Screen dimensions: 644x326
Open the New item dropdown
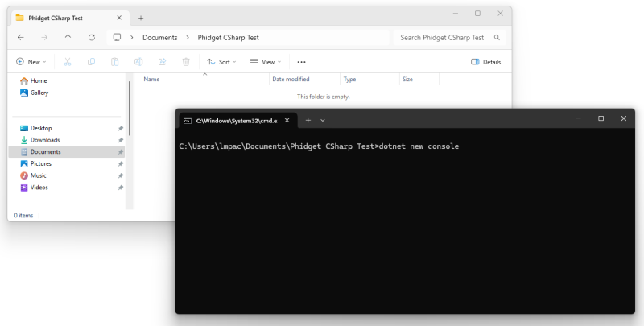pyautogui.click(x=31, y=62)
